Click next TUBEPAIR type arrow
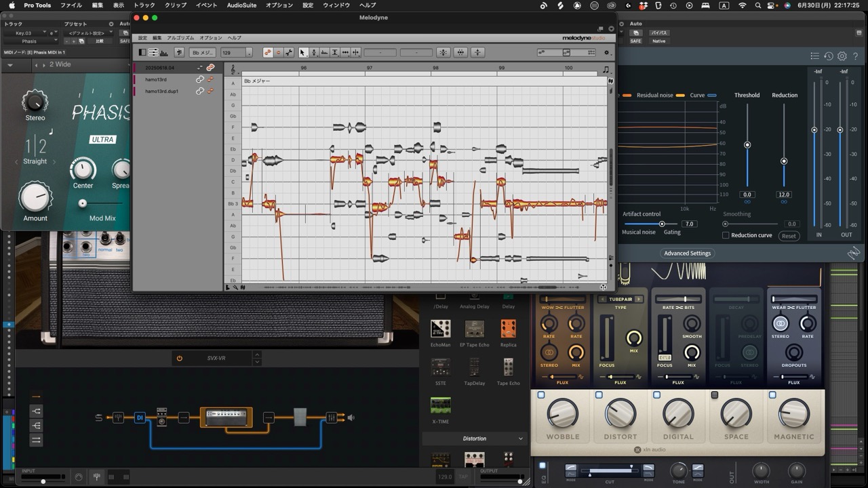This screenshot has width=868, height=488. [x=638, y=299]
